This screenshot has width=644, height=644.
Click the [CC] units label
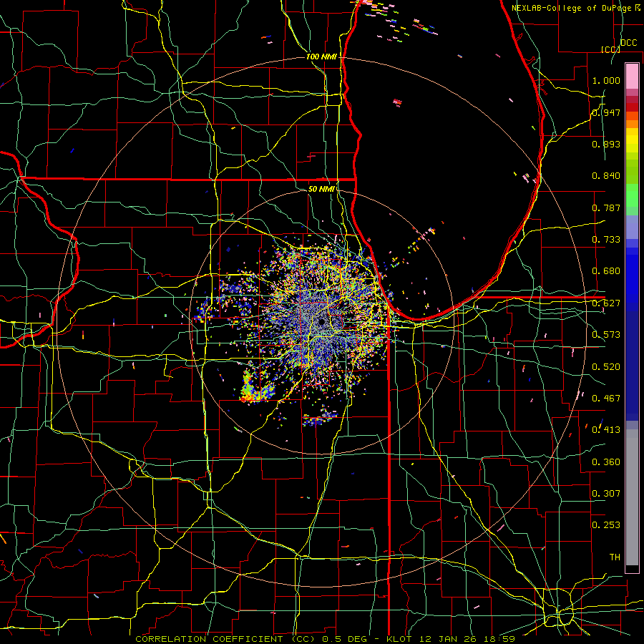611,49
